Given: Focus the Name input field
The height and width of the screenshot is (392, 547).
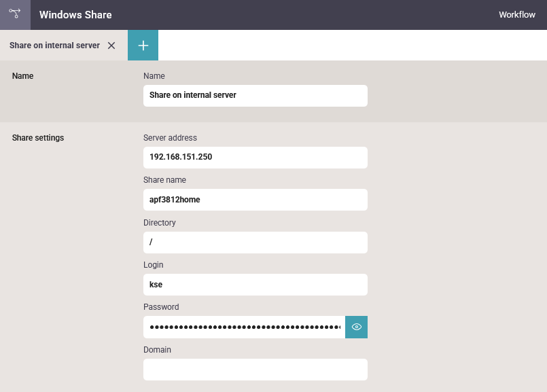Looking at the screenshot, I should coord(255,96).
